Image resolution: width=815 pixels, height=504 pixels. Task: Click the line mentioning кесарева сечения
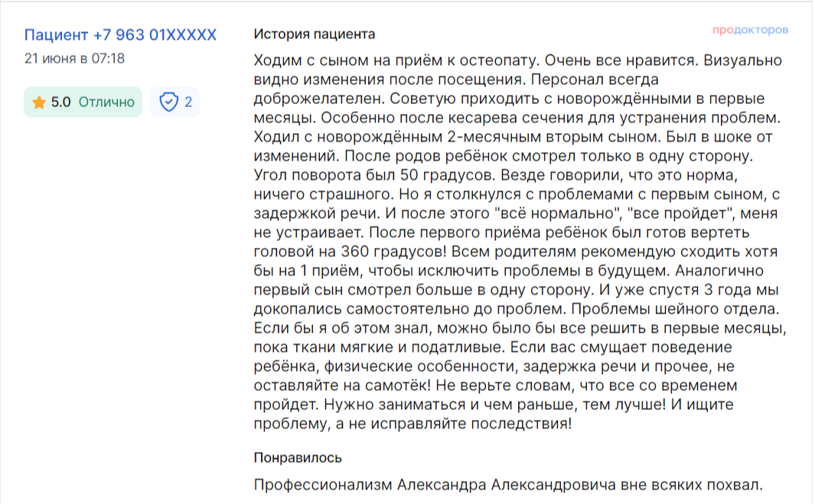coord(517,118)
